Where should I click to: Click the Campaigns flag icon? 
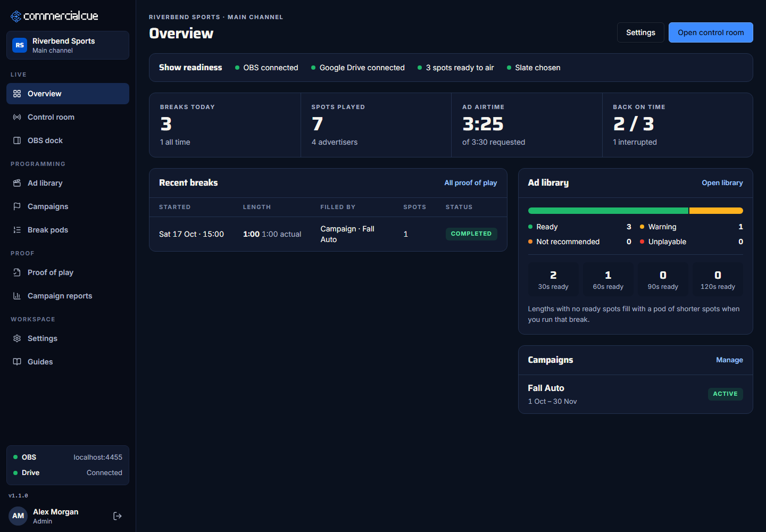[17, 206]
